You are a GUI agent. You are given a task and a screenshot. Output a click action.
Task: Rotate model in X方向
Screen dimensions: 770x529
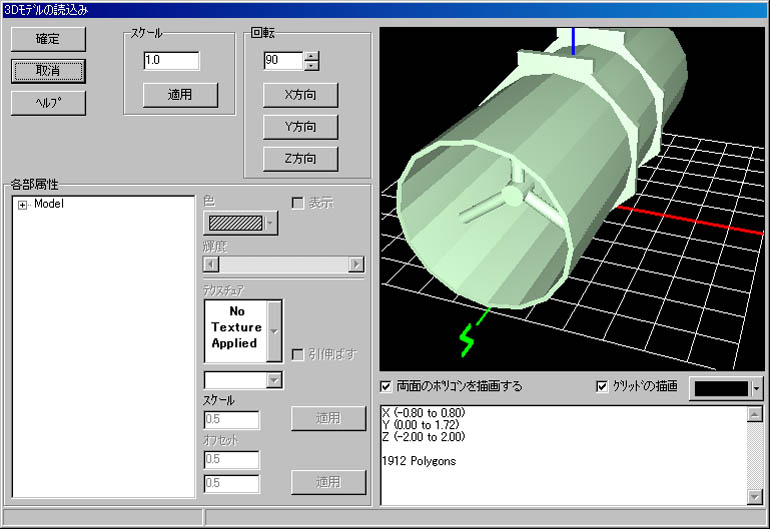coord(301,95)
